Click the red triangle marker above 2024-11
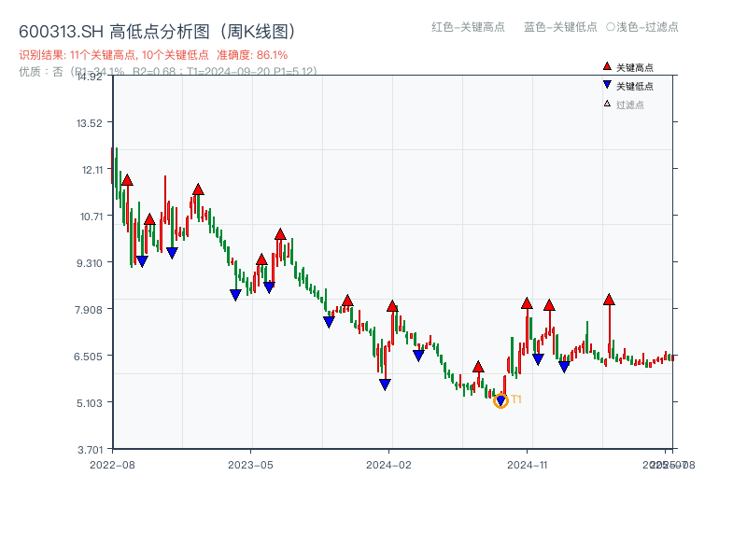 (526, 303)
